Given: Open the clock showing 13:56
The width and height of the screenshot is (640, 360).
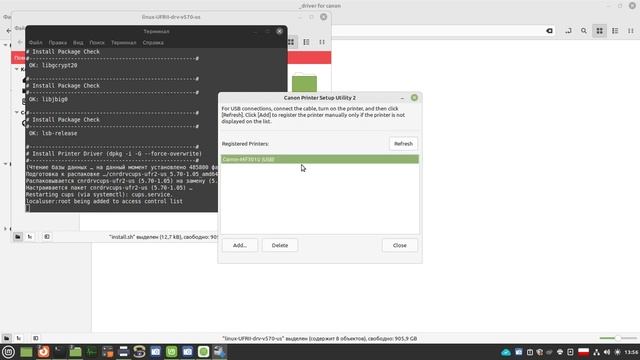Looking at the screenshot, I should click(631, 352).
